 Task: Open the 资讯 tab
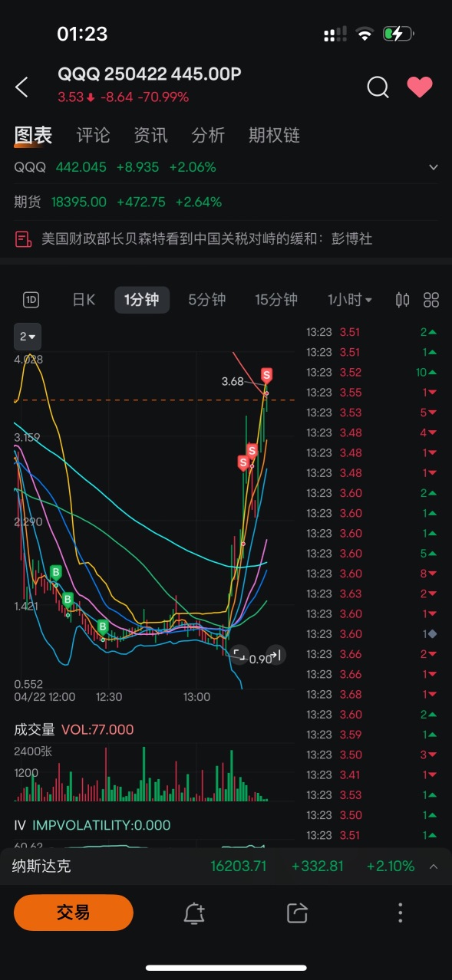coord(150,136)
